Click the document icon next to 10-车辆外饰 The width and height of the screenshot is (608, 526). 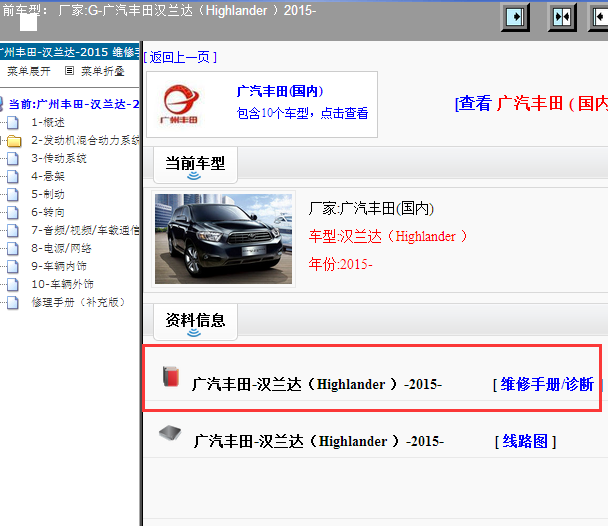click(x=13, y=285)
